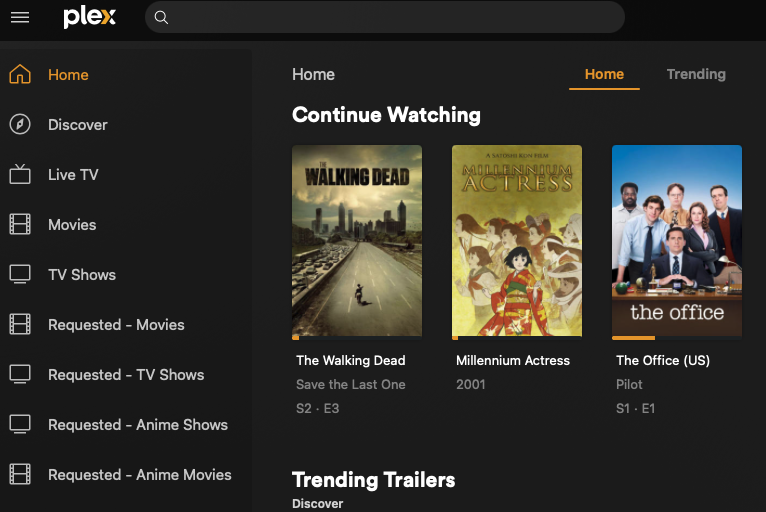Screen dimensions: 766x512
Task: Open the TV Shows library label
Action: [82, 275]
